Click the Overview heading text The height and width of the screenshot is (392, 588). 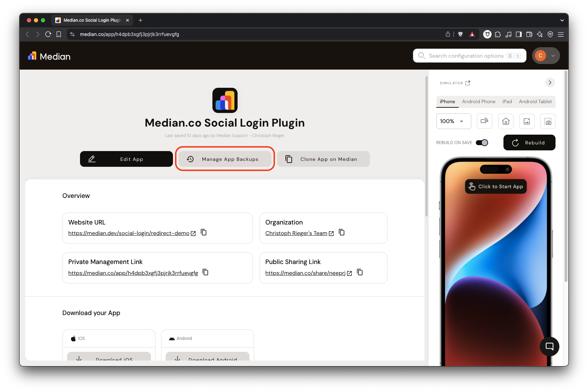(x=76, y=196)
